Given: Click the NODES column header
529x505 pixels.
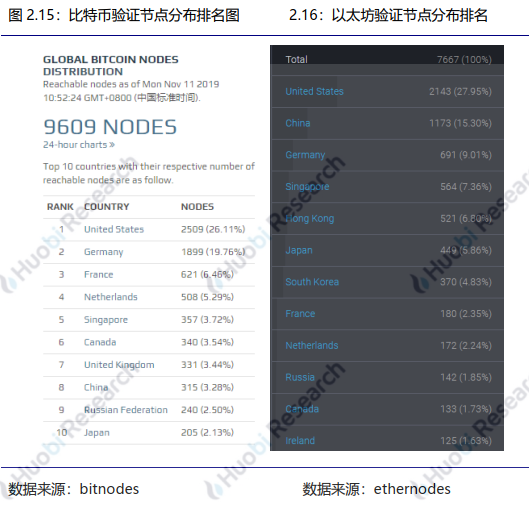Looking at the screenshot, I should click(x=197, y=207).
